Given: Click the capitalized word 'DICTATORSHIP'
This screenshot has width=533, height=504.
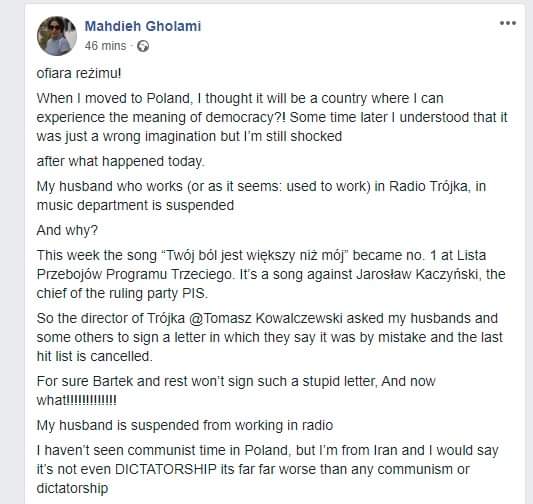Looking at the screenshot, I should (x=166, y=469).
